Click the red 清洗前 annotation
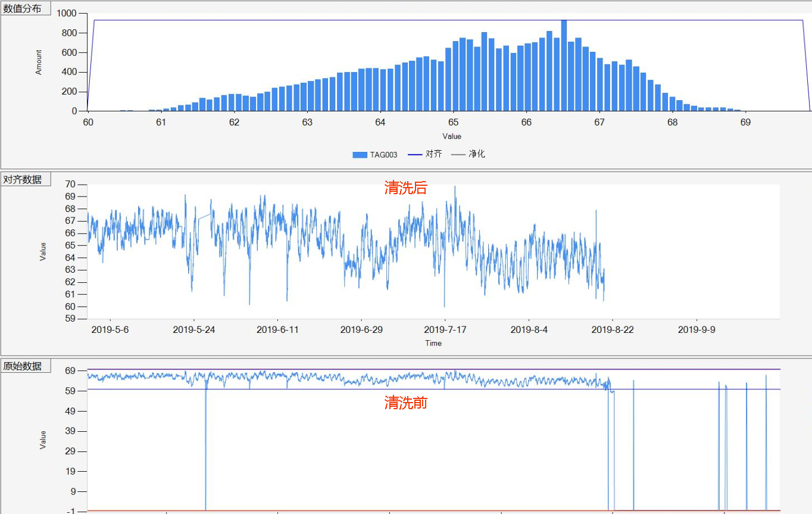This screenshot has width=812, height=514. 405,403
